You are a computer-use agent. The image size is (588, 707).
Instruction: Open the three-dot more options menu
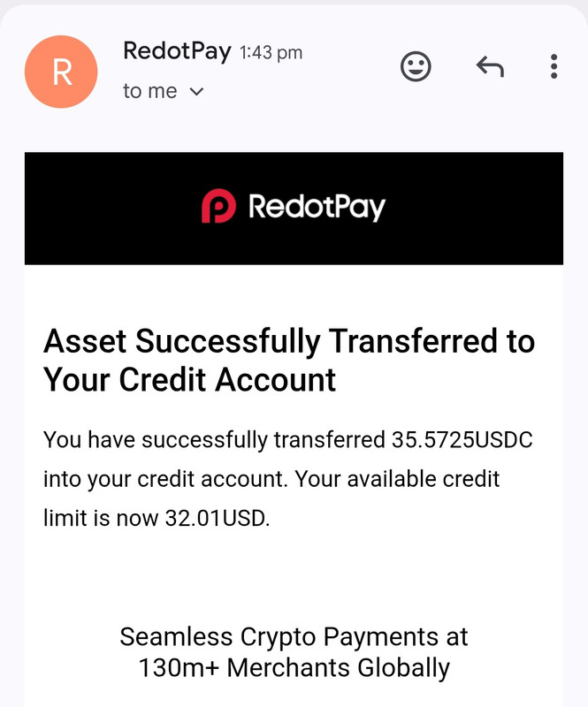[x=554, y=67]
